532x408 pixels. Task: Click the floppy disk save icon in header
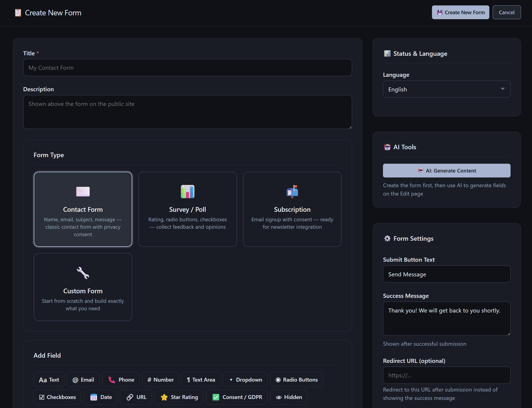tap(440, 12)
